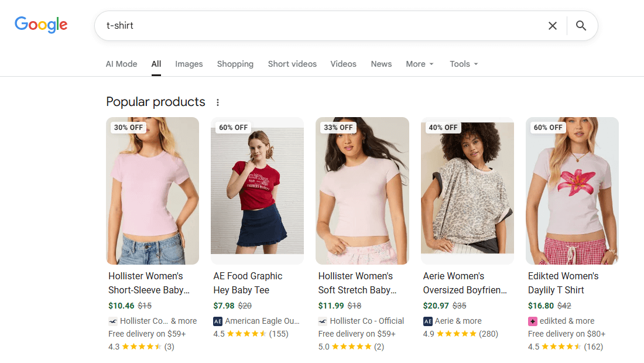Open the More search categories dropdown
644x363 pixels.
click(419, 64)
